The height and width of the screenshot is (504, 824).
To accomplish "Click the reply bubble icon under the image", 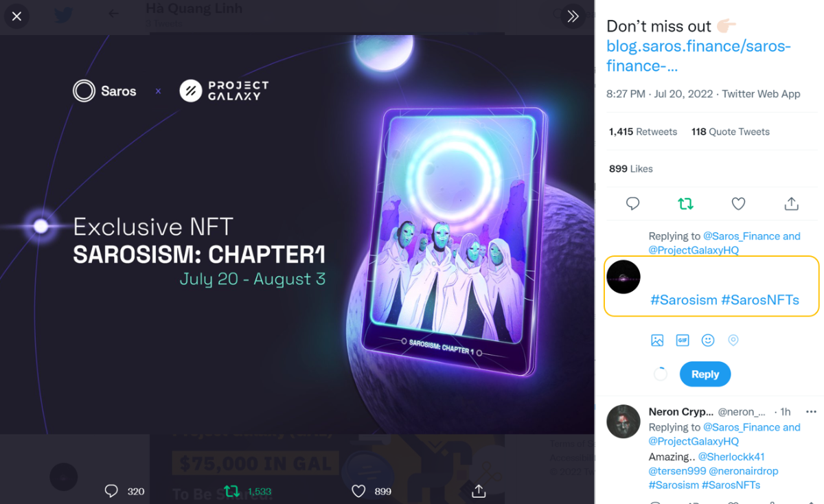I will tap(111, 491).
